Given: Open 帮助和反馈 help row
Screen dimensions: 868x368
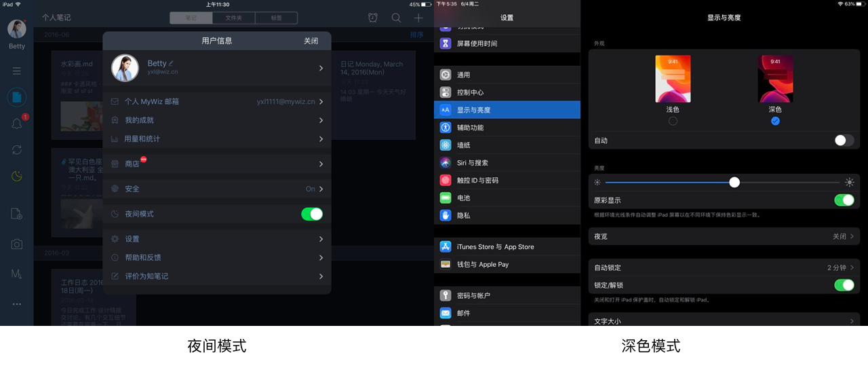Looking at the screenshot, I should coord(217,258).
